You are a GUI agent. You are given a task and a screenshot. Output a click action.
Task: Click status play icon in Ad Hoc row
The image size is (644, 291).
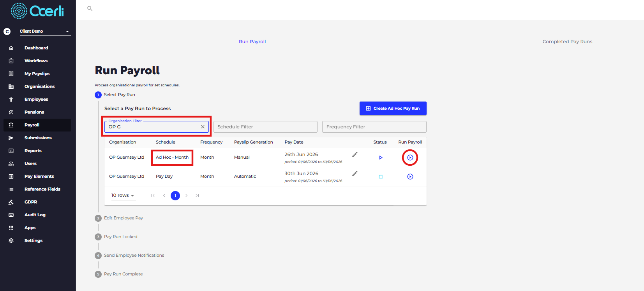(x=381, y=158)
